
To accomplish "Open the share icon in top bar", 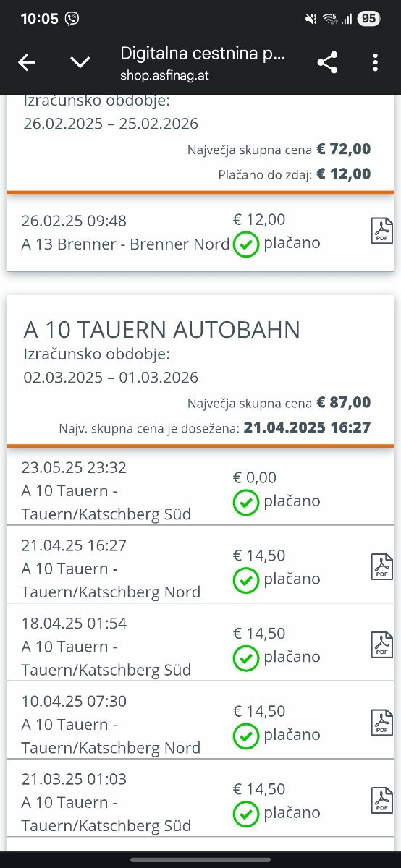I will tap(328, 63).
